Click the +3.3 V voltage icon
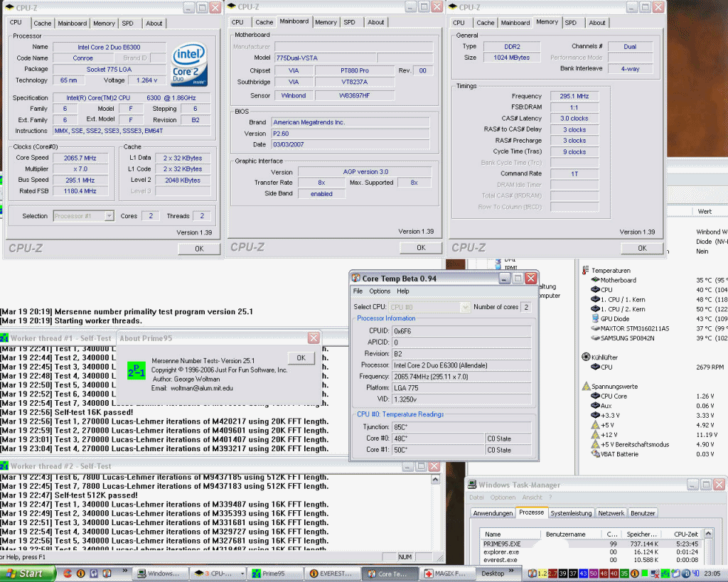The image size is (728, 582). [595, 415]
